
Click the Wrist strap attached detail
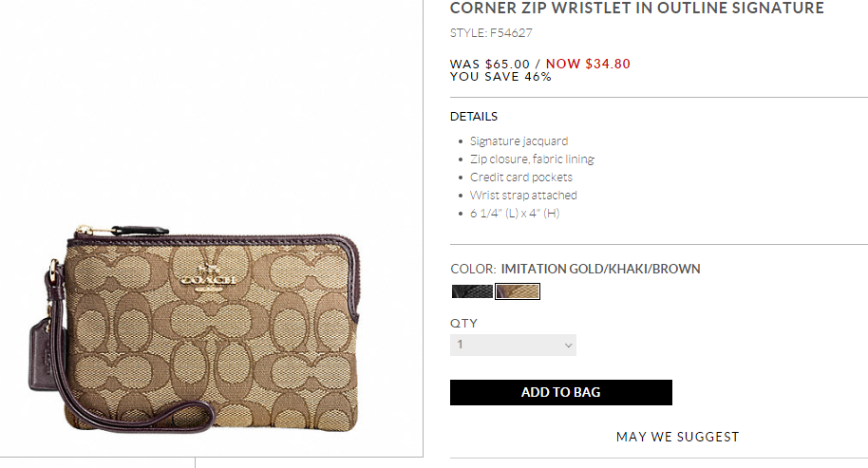click(x=523, y=196)
